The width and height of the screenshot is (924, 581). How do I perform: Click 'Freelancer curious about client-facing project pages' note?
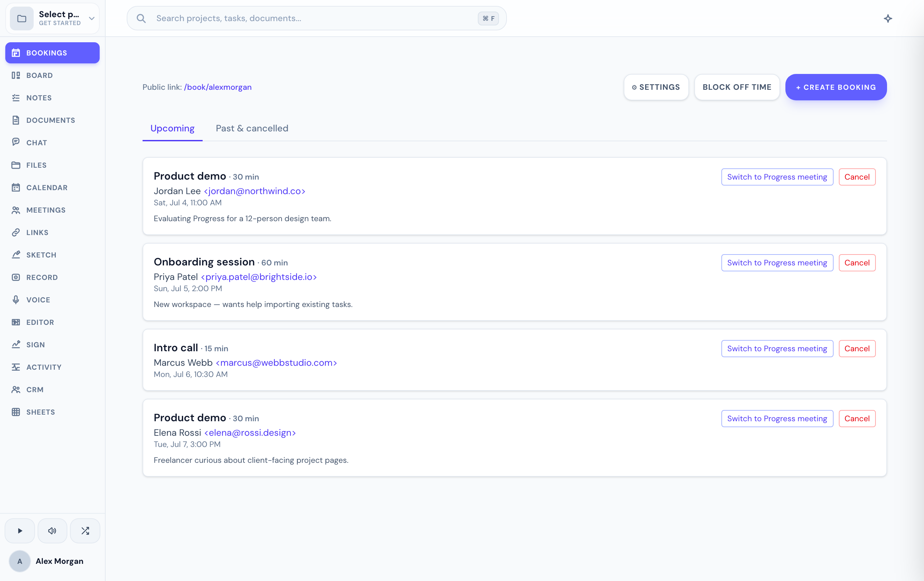[x=251, y=461]
